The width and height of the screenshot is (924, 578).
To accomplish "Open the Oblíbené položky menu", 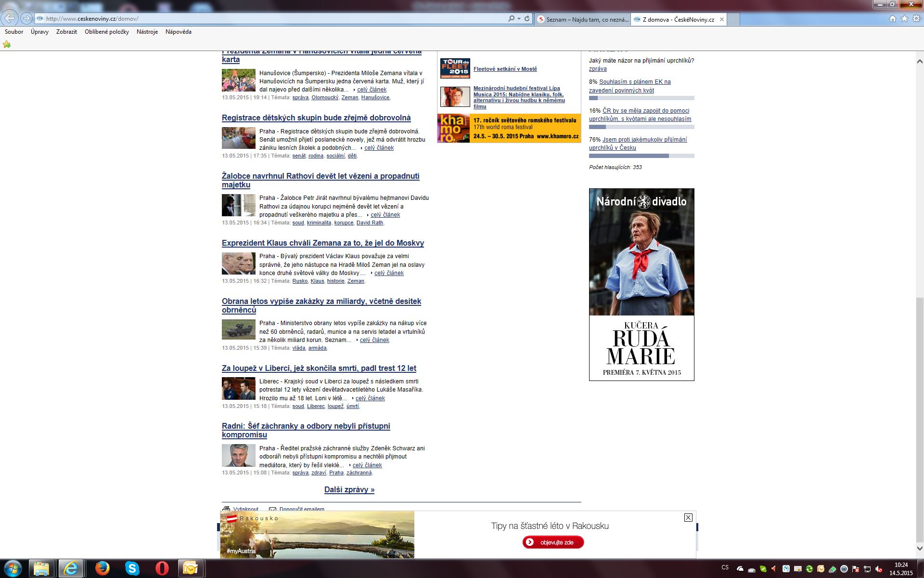I will point(107,32).
